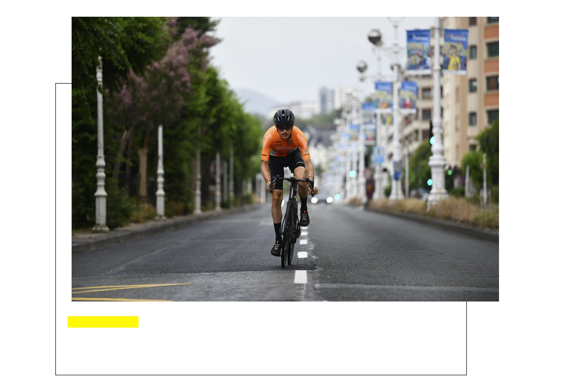Click the nearest blue banner with the yellow-jersey figure
The width and height of the screenshot is (561, 392).
click(455, 50)
